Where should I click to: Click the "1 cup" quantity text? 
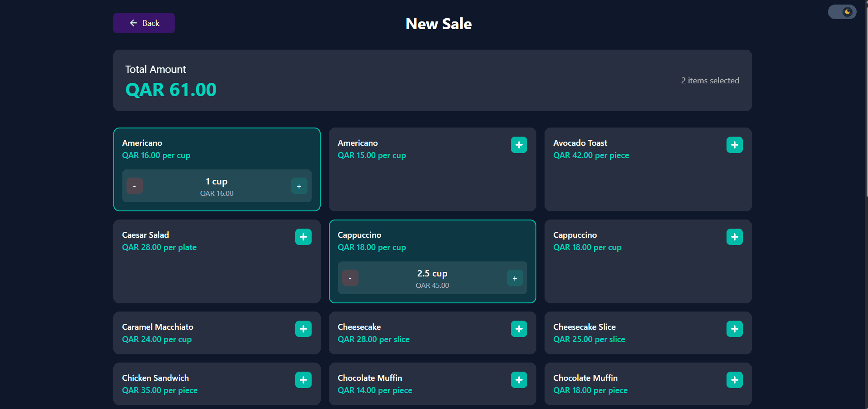[217, 181]
